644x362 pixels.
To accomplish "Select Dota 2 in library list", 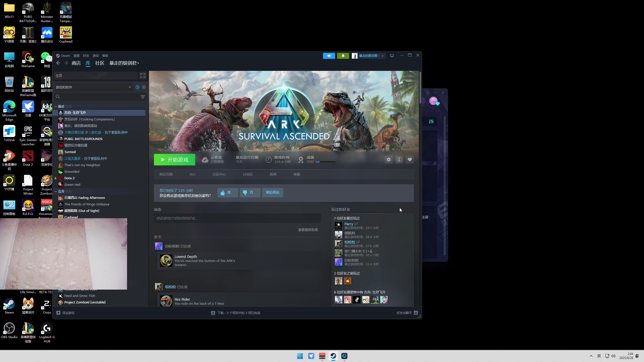I will click(x=69, y=178).
